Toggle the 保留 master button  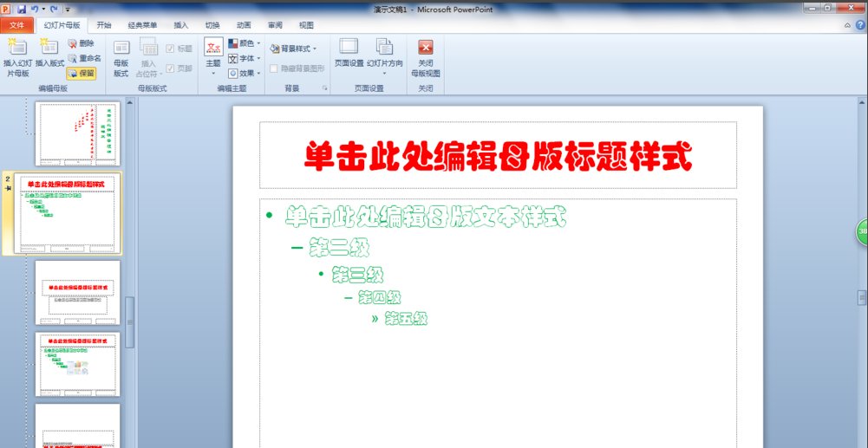(x=82, y=73)
